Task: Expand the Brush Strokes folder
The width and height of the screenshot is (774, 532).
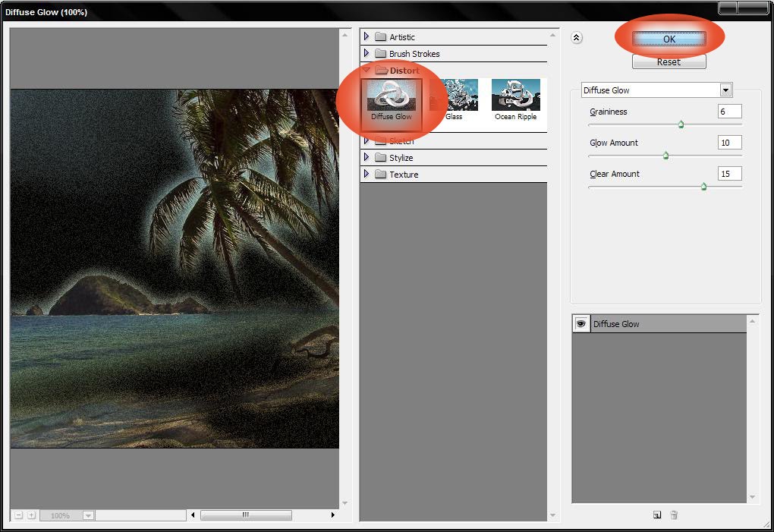Action: [x=367, y=53]
